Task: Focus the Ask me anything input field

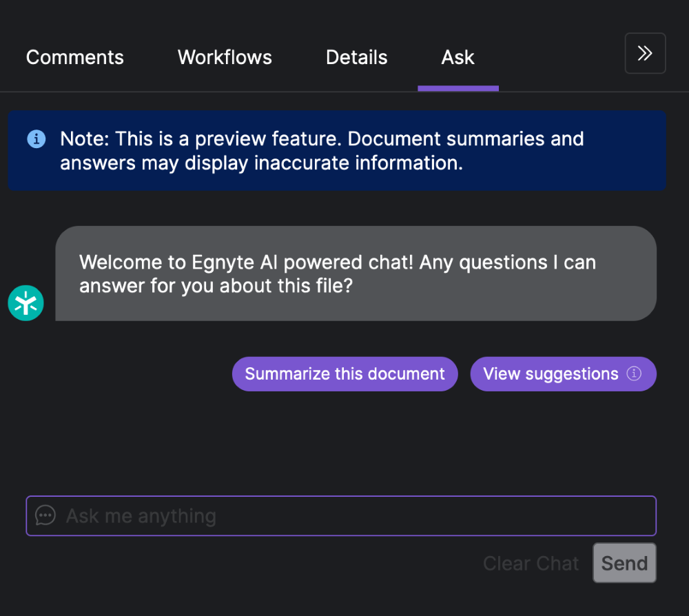Action: click(341, 515)
